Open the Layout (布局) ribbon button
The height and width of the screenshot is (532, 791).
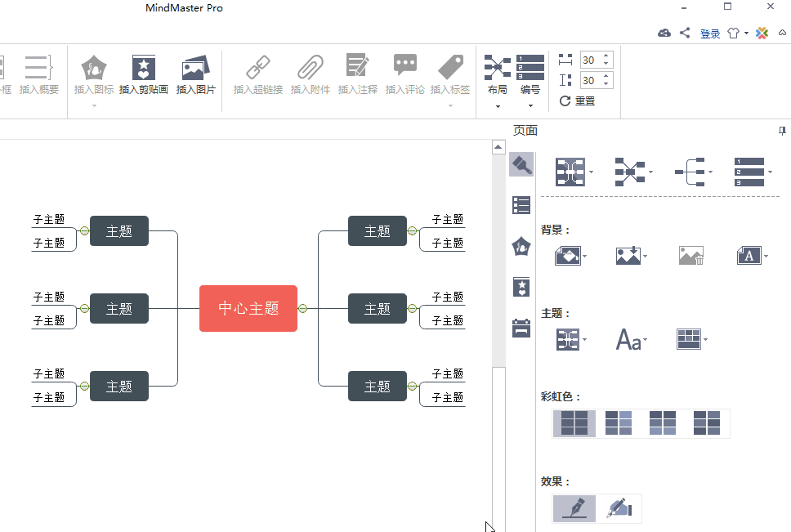click(498, 74)
